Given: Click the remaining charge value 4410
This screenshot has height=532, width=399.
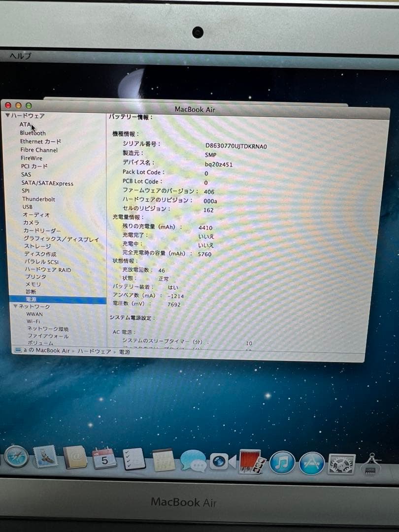Looking at the screenshot, I should click(205, 228).
